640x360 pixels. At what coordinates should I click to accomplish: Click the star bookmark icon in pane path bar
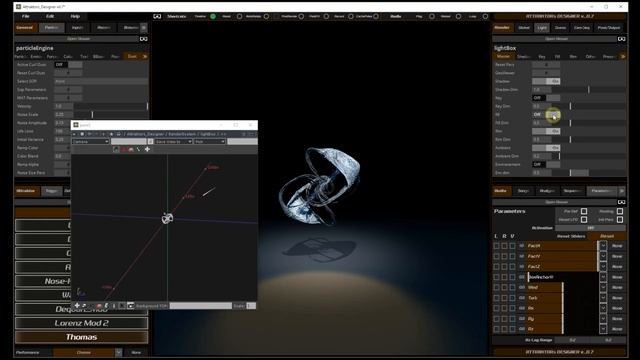(111, 134)
